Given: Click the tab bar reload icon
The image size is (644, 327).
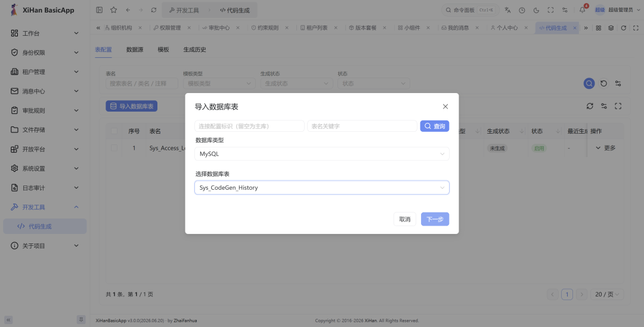Looking at the screenshot, I should (x=624, y=28).
